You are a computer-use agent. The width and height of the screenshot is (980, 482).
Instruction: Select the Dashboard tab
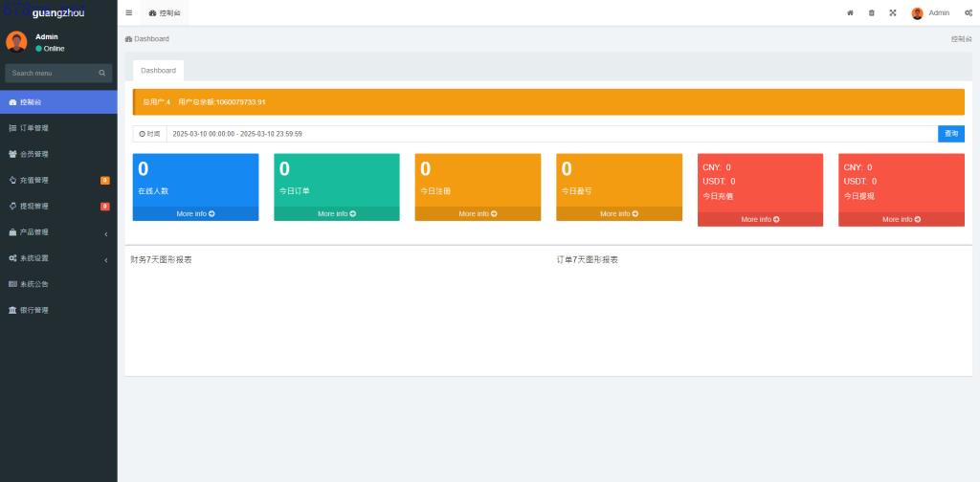[x=158, y=70]
